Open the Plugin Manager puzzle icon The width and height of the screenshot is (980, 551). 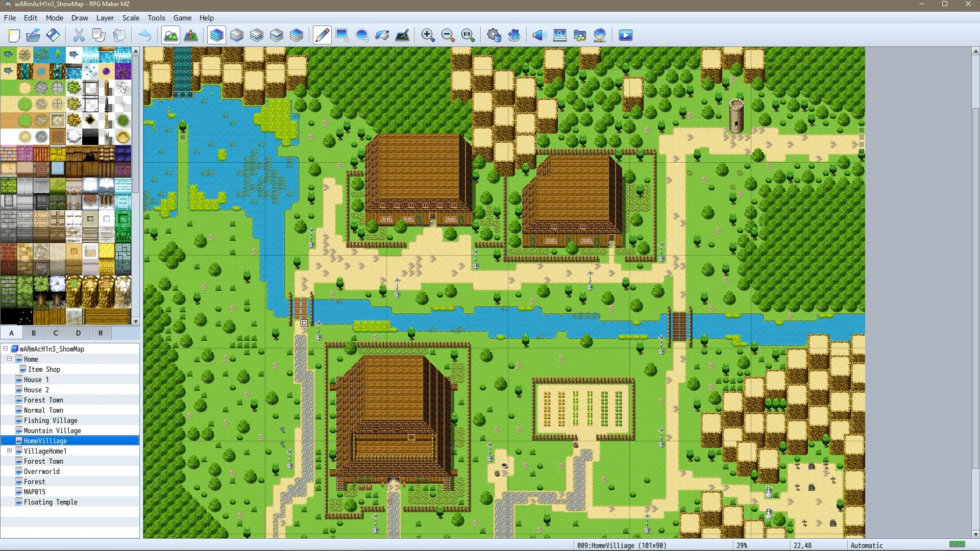514,35
